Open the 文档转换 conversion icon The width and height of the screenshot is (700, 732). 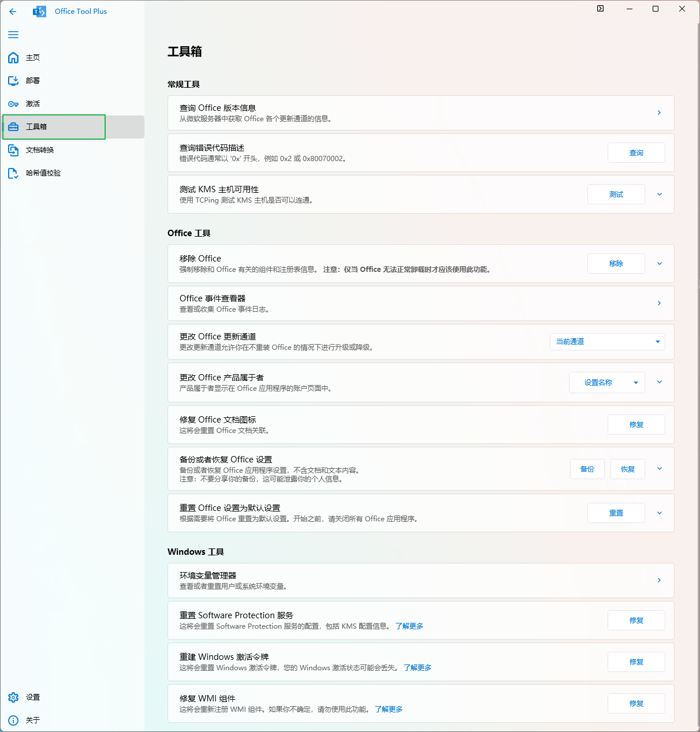pyautogui.click(x=13, y=150)
